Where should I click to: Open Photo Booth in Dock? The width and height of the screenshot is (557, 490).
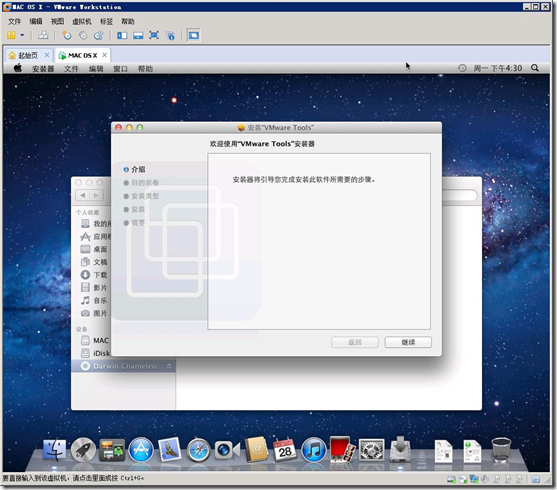click(342, 449)
